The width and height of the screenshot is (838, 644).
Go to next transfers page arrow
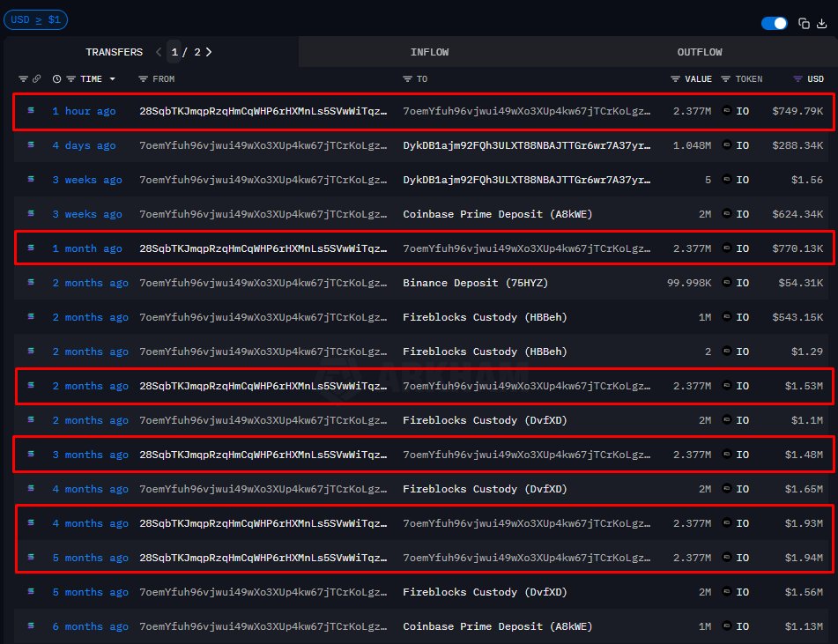(209, 52)
